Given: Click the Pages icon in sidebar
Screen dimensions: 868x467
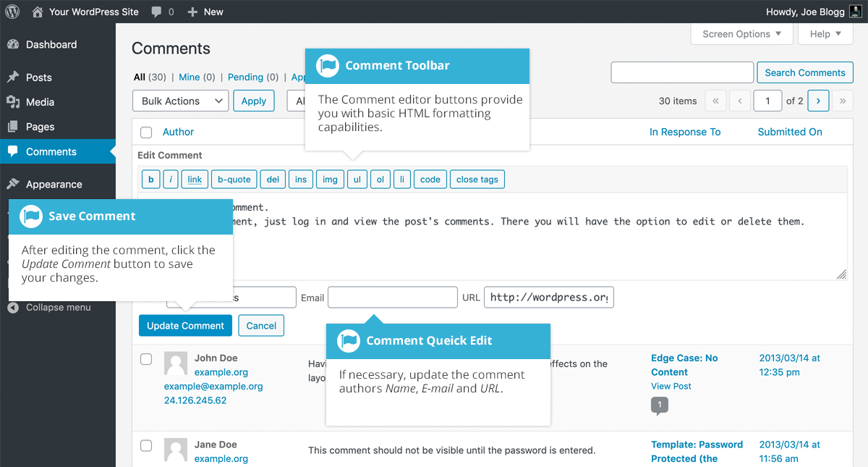Looking at the screenshot, I should pos(13,127).
